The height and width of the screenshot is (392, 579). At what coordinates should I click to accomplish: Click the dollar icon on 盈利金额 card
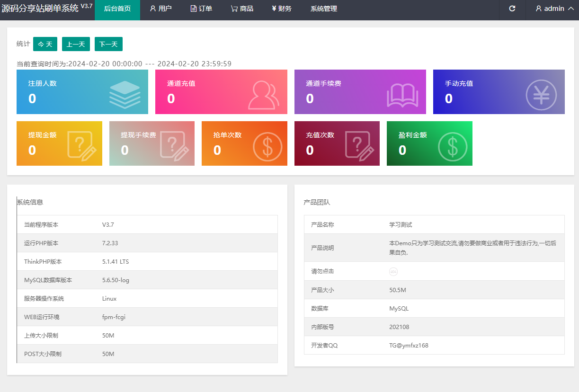point(453,146)
